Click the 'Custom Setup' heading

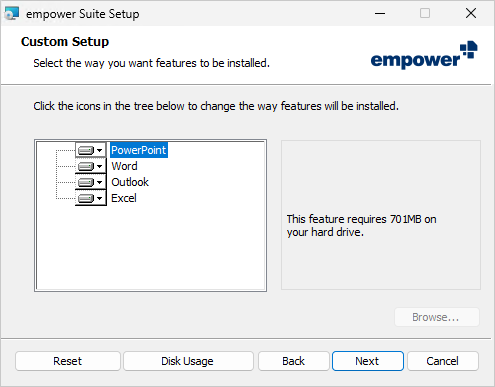65,42
